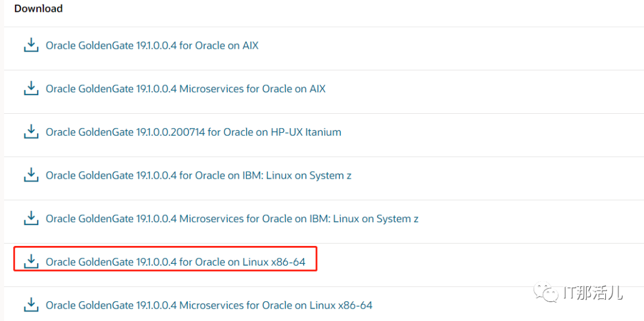Click download icon beside Microservices for Oracle on AIX
Viewport: 644px width, 321px height.
(30, 89)
